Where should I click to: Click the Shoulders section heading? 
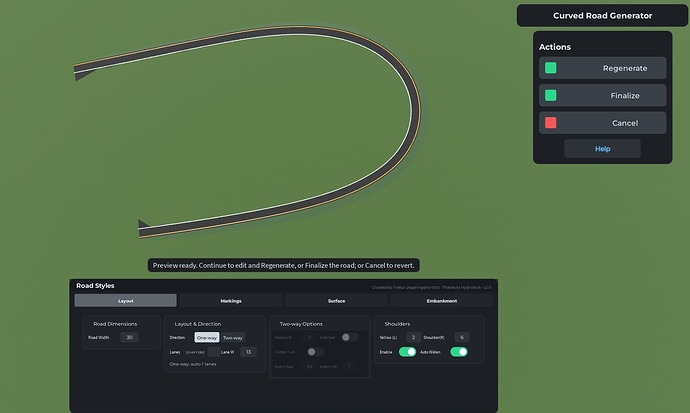pos(397,324)
